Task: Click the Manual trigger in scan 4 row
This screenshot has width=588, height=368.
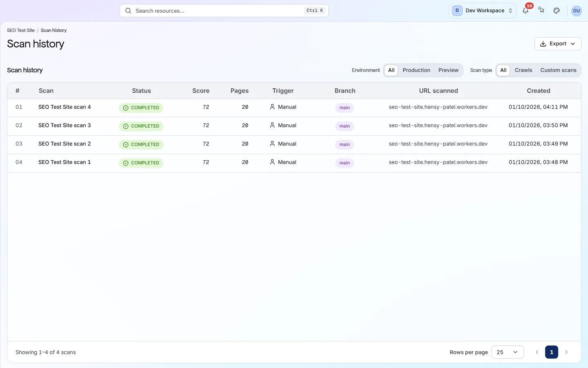Action: coord(283,107)
